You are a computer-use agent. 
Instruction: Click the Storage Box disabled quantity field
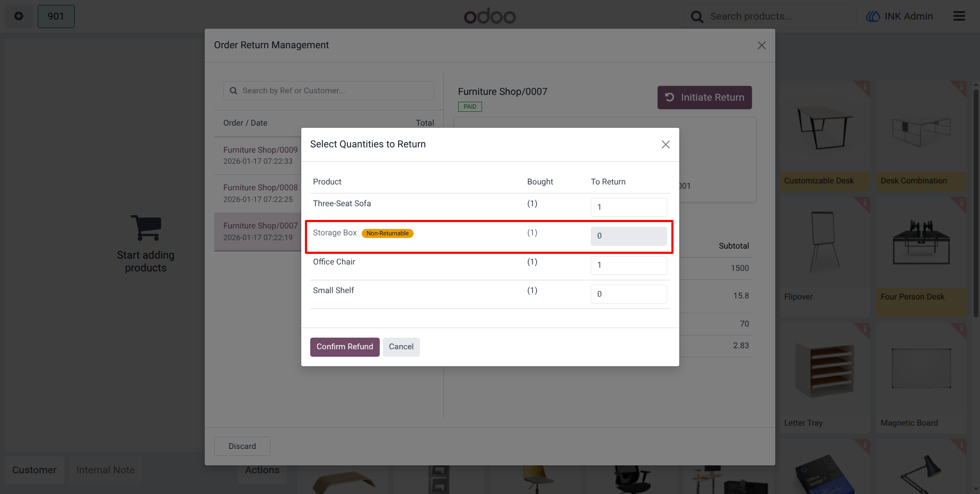click(629, 236)
